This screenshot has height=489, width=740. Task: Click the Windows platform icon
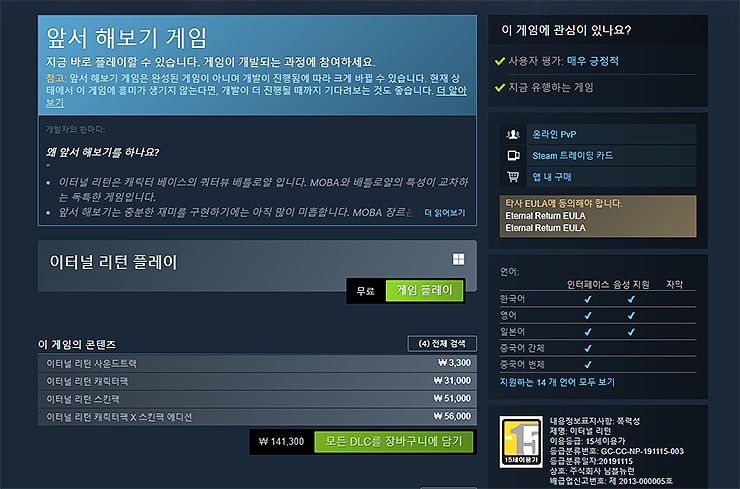click(458, 259)
